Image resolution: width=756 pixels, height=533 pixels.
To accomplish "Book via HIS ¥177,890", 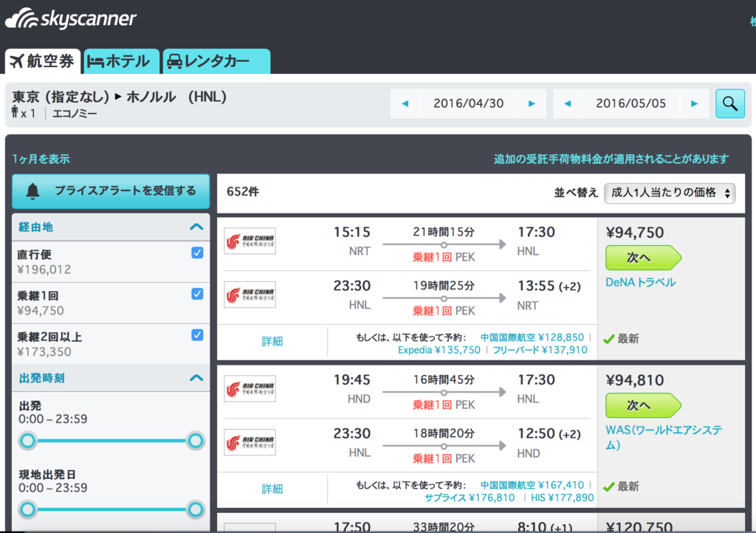I will tap(562, 498).
